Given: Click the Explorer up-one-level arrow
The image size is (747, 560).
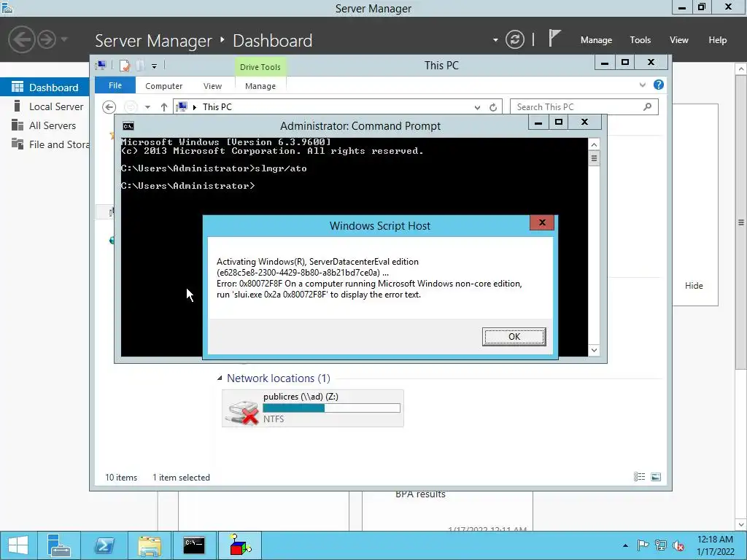Looking at the screenshot, I should click(x=164, y=107).
